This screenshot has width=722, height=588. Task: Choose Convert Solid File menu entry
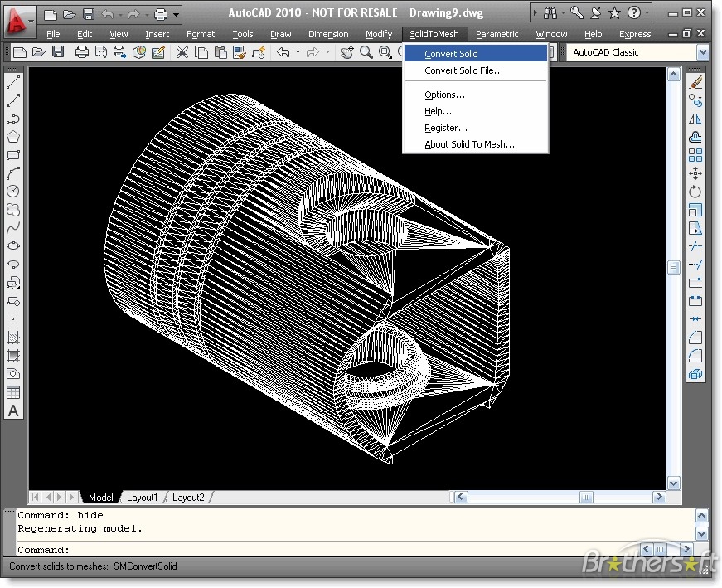click(x=476, y=70)
